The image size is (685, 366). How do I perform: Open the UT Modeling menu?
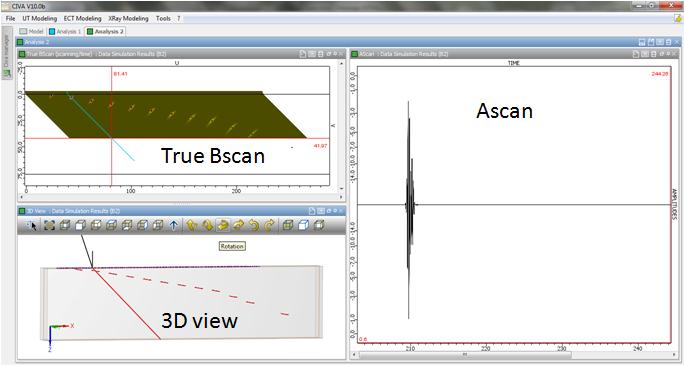coord(40,18)
